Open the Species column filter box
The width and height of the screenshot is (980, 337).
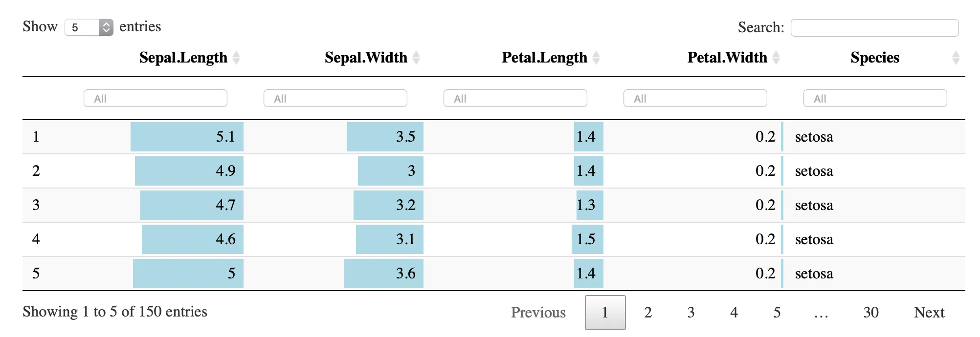pyautogui.click(x=875, y=98)
